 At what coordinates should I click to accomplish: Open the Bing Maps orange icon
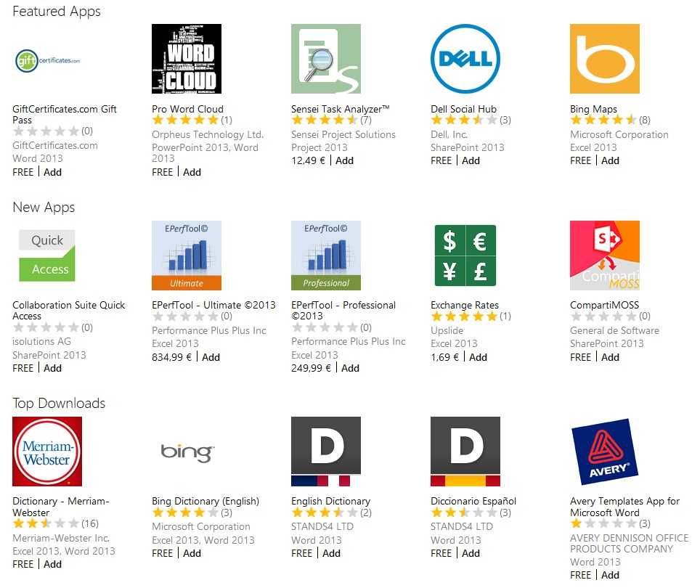[x=604, y=59]
